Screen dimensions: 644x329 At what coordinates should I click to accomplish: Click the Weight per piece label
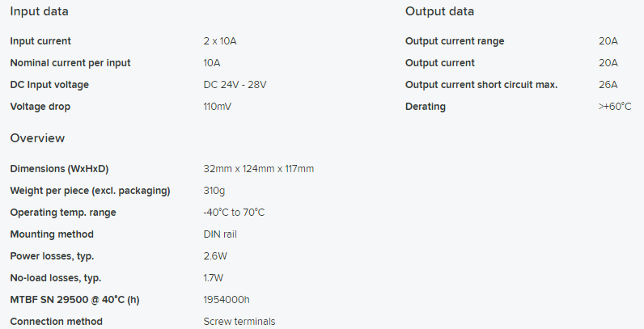[90, 190]
